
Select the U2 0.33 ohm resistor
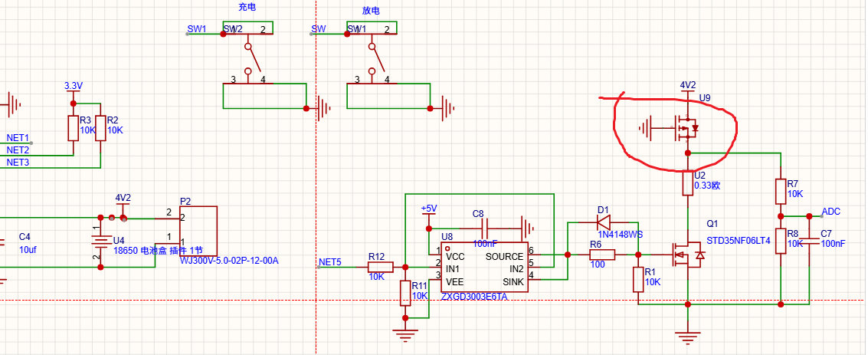point(687,183)
